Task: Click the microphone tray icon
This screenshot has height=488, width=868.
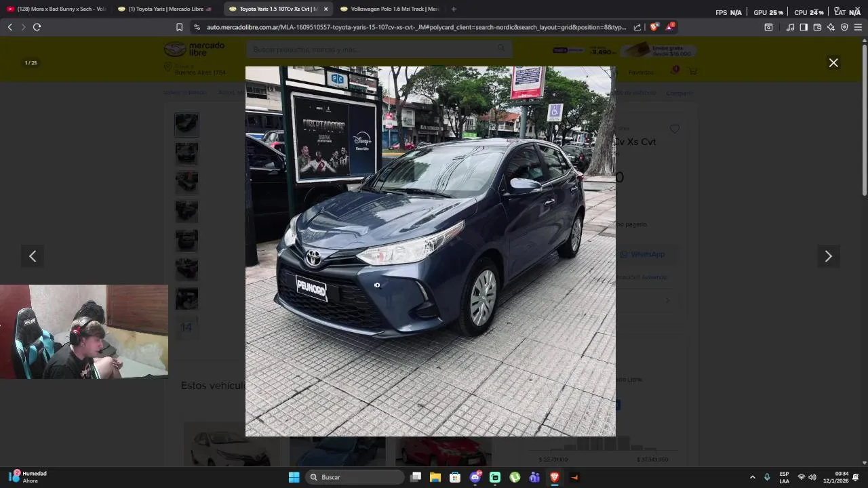Action: pyautogui.click(x=767, y=477)
